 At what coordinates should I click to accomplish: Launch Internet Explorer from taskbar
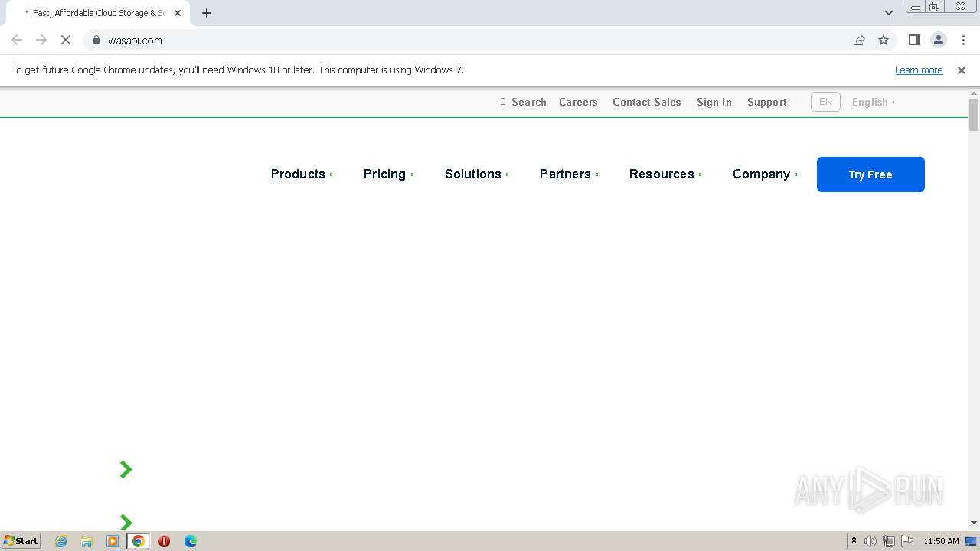tap(60, 541)
